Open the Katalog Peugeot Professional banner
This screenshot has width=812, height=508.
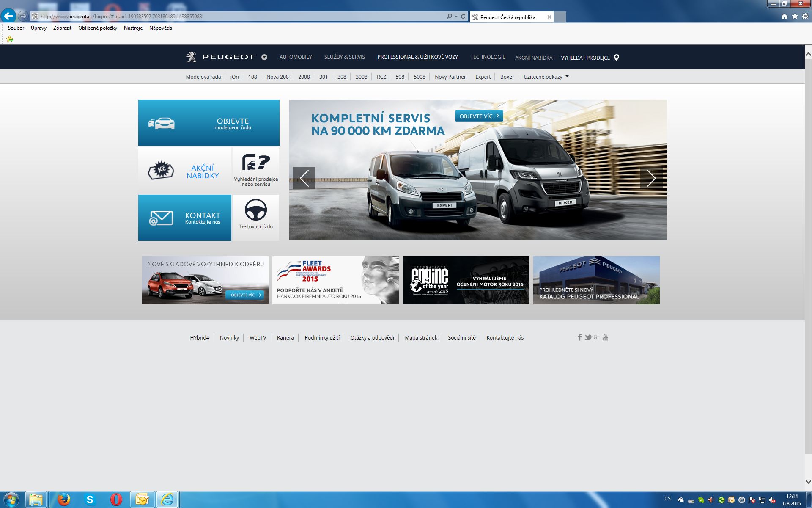[596, 280]
